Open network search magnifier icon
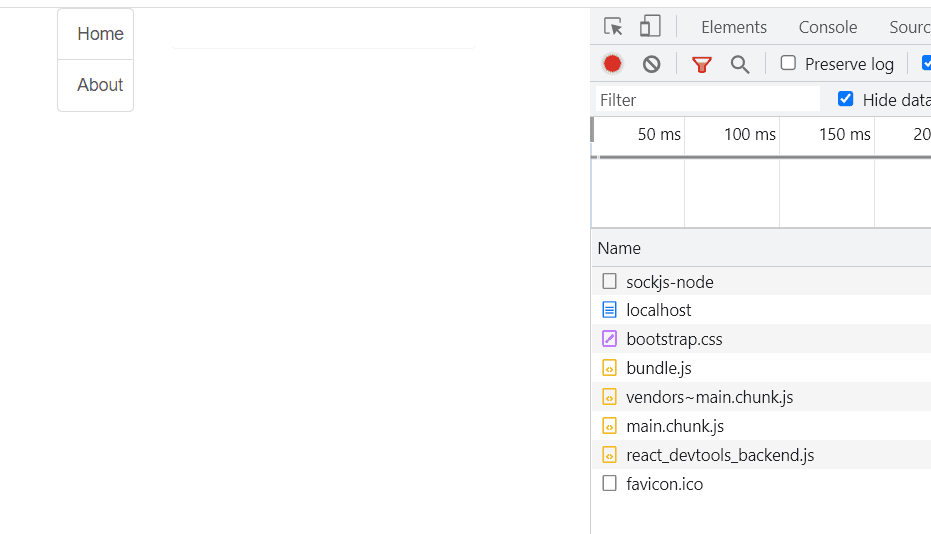The height and width of the screenshot is (534, 931). point(740,64)
